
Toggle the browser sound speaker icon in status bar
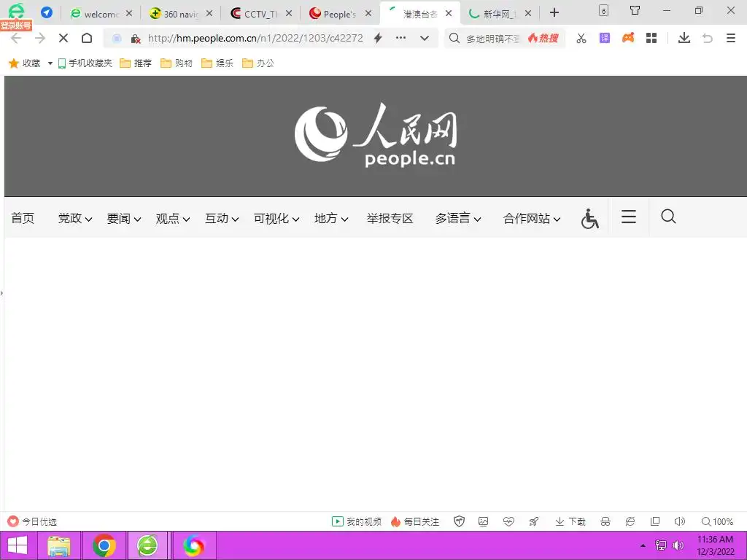[680, 521]
